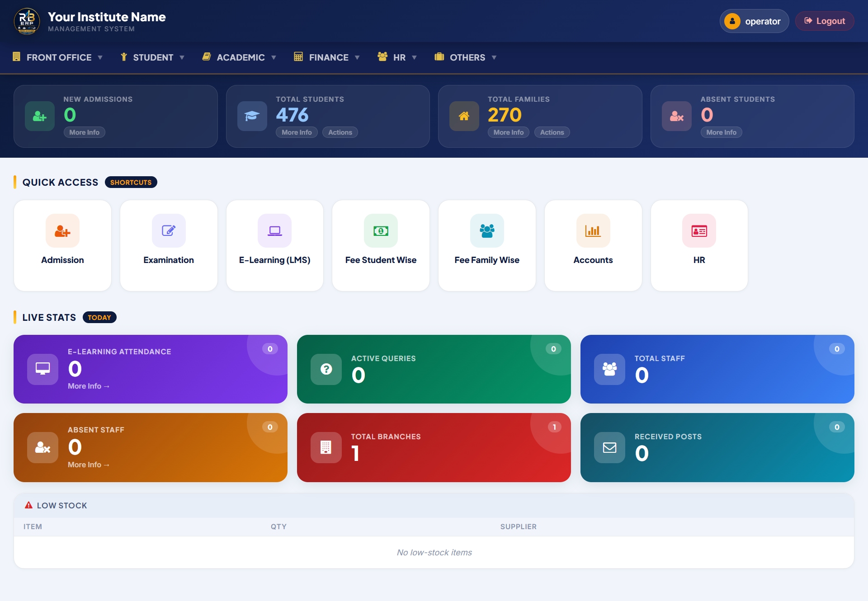The width and height of the screenshot is (868, 601).
Task: Click the Accounts label text
Action: point(593,260)
